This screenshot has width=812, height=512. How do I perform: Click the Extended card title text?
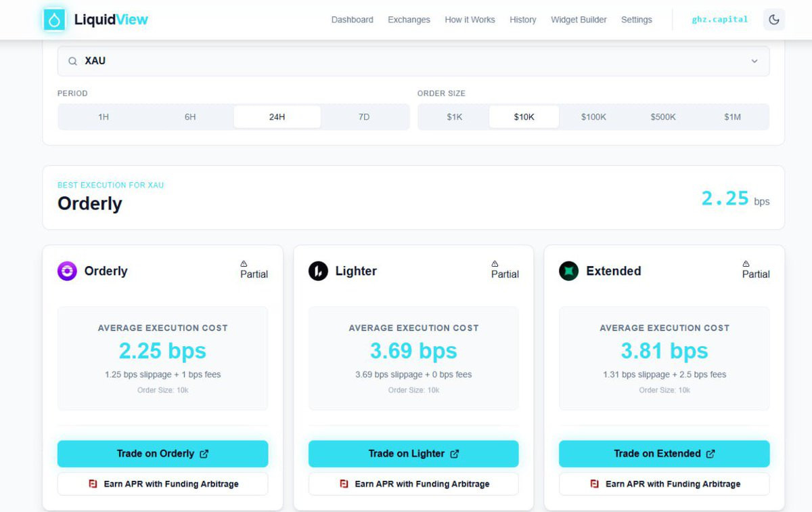point(613,271)
